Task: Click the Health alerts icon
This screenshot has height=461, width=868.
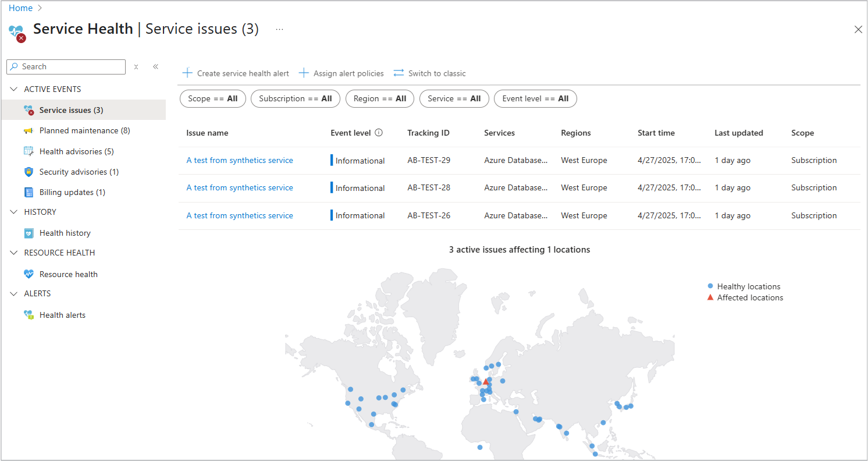Action: coord(29,315)
